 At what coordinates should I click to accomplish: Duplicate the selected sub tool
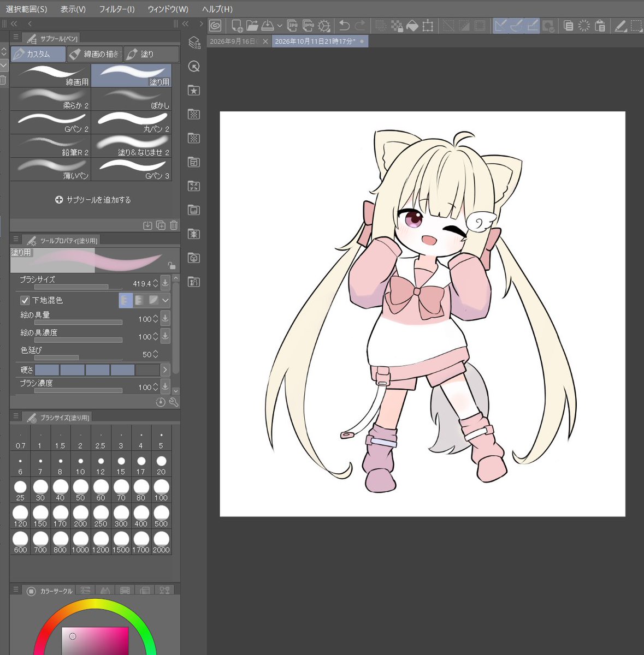[161, 225]
